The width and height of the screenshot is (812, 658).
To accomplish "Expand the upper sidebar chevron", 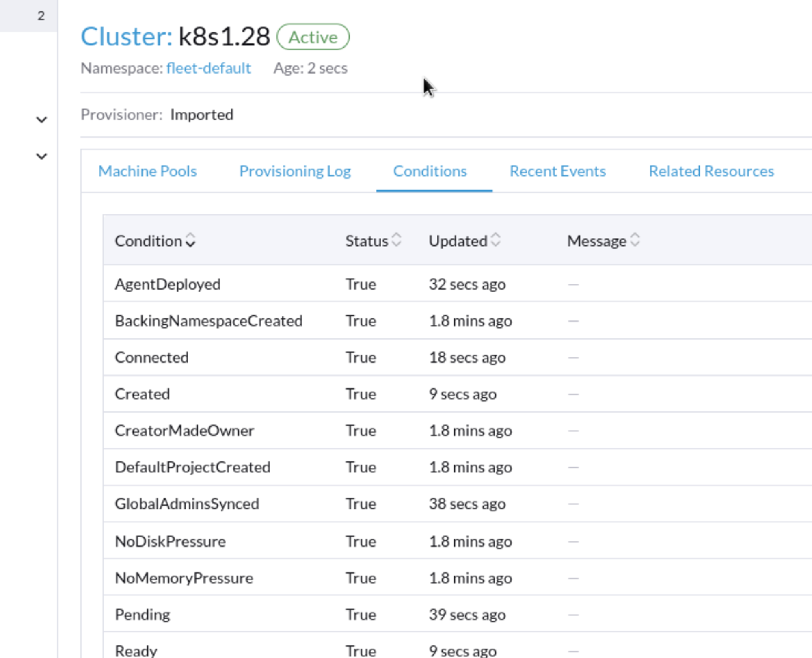I will coord(41,120).
